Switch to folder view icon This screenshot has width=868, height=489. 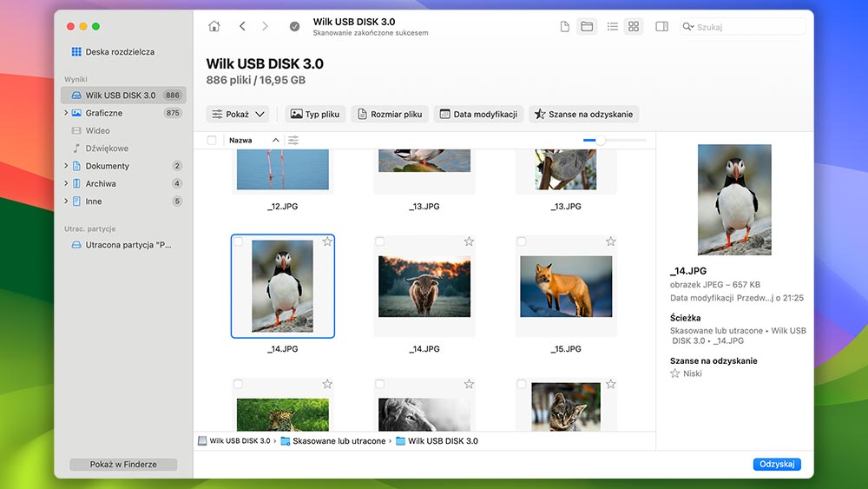[x=587, y=27]
